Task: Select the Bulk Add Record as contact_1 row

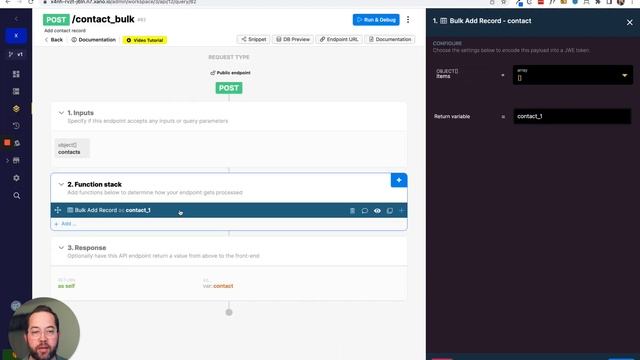Action: pos(229,210)
